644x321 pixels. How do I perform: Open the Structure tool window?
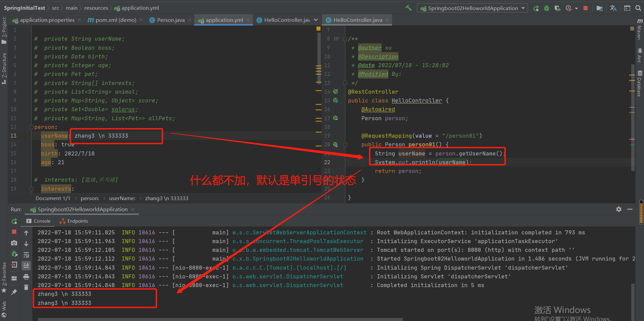pyautogui.click(x=4, y=68)
